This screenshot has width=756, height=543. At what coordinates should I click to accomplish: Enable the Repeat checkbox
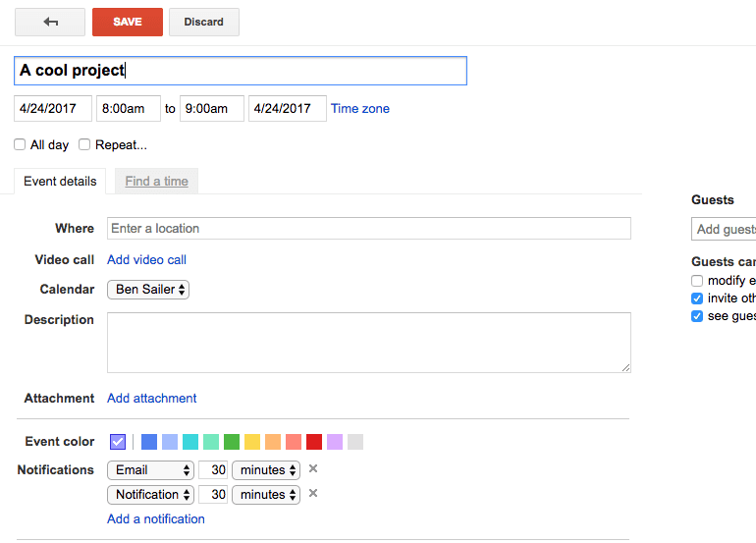coord(84,145)
